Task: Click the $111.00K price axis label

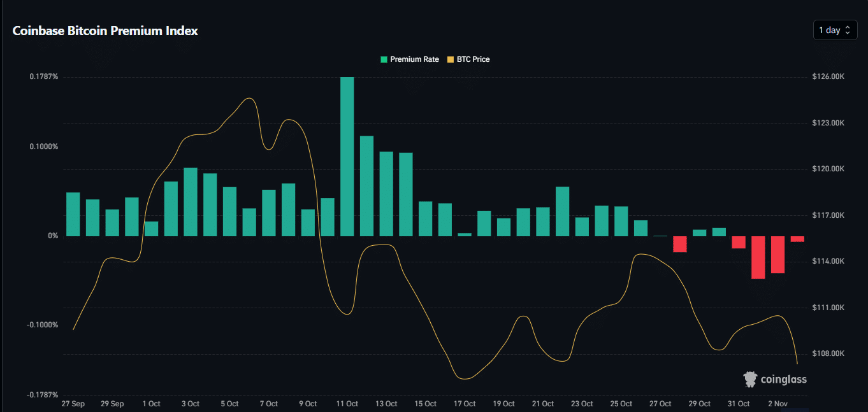Action: (828, 308)
